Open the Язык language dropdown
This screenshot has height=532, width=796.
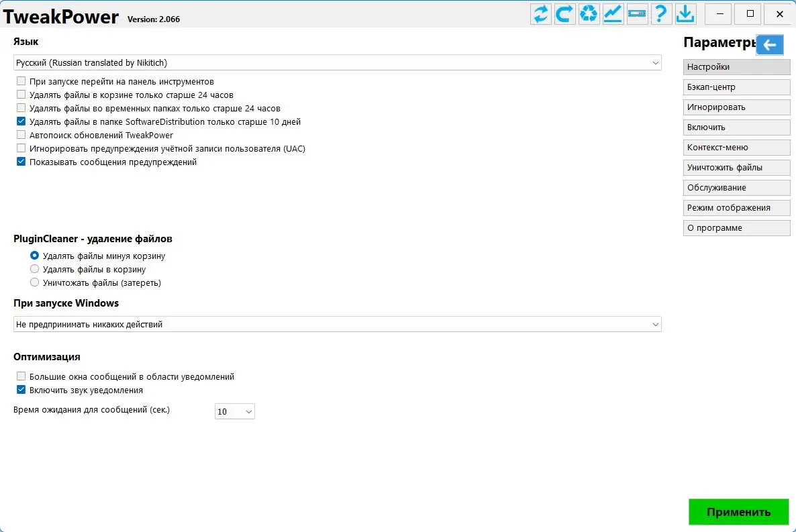[337, 62]
